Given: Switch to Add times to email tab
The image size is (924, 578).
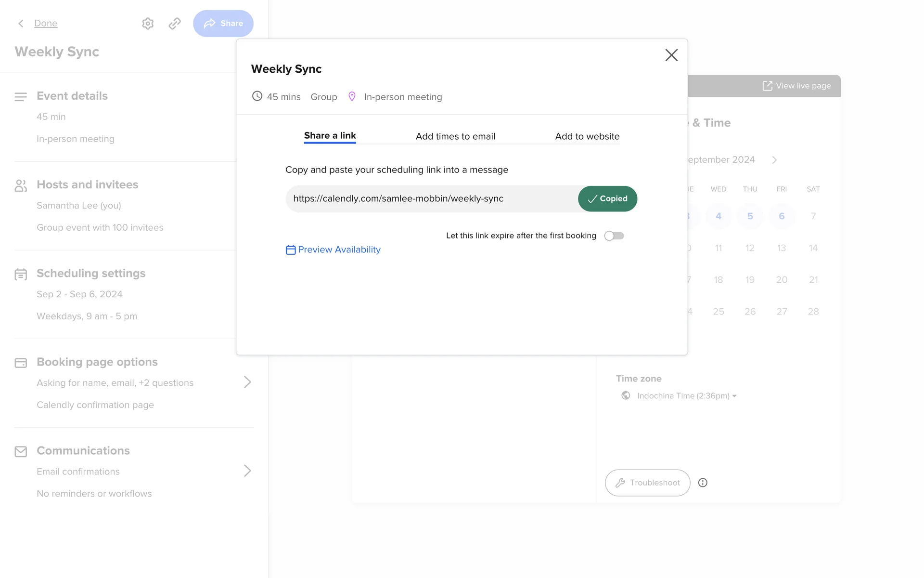Looking at the screenshot, I should click(455, 136).
